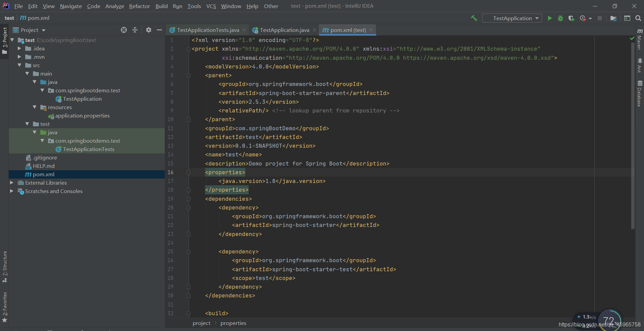Click Locate/Select Opened File target icon

click(124, 30)
